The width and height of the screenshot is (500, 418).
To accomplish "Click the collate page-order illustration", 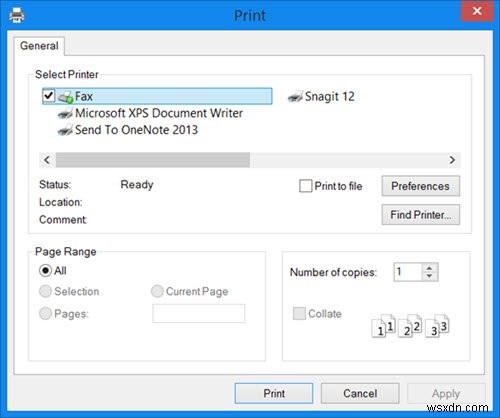I will tap(410, 326).
